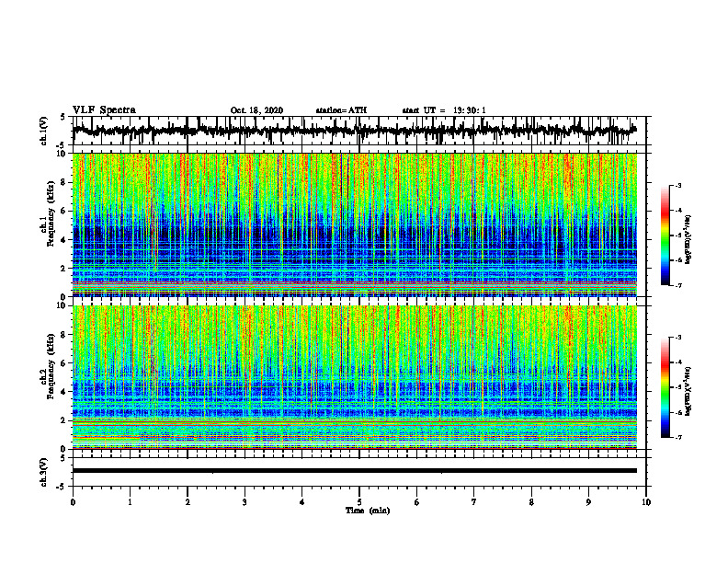Click the "10" minute time axis tick
The height and width of the screenshot is (563, 728).
[646, 502]
